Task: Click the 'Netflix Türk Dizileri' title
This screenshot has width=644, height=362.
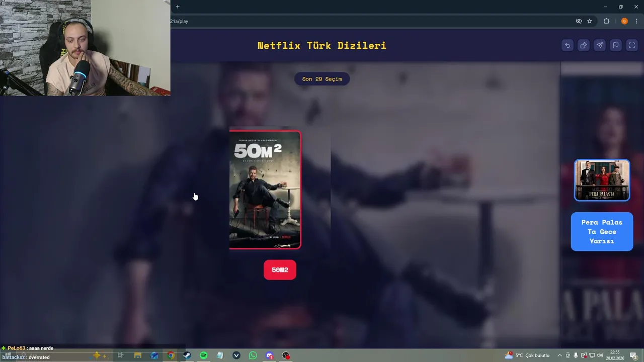Action: [x=322, y=45]
